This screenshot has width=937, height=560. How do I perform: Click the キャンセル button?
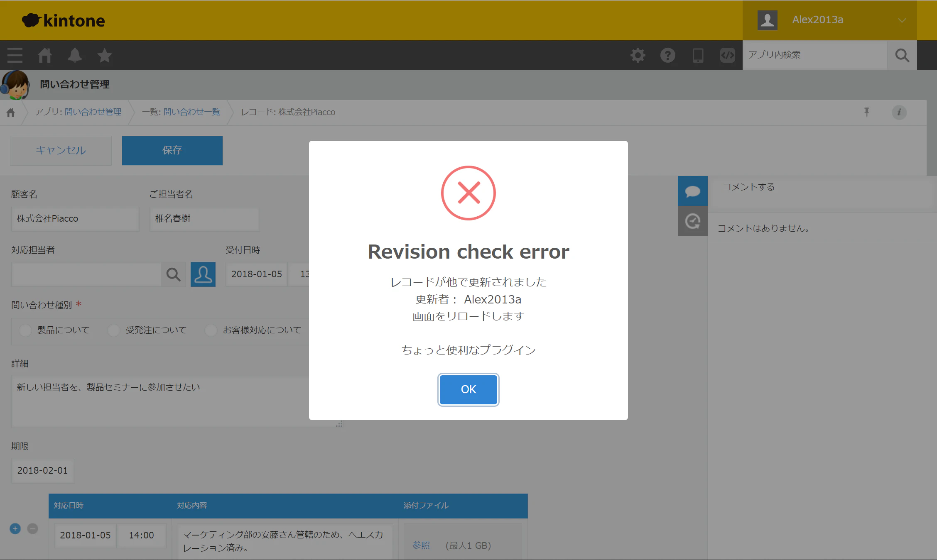click(61, 150)
